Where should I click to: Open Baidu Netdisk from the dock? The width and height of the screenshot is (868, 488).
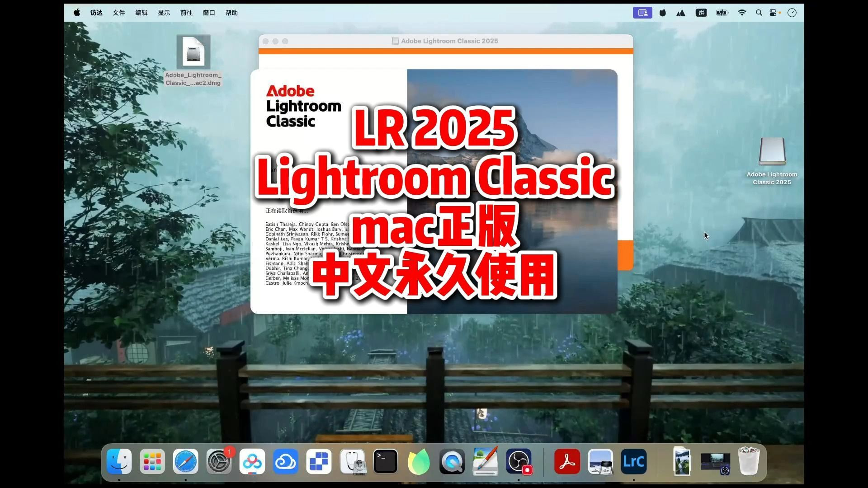pos(252,461)
